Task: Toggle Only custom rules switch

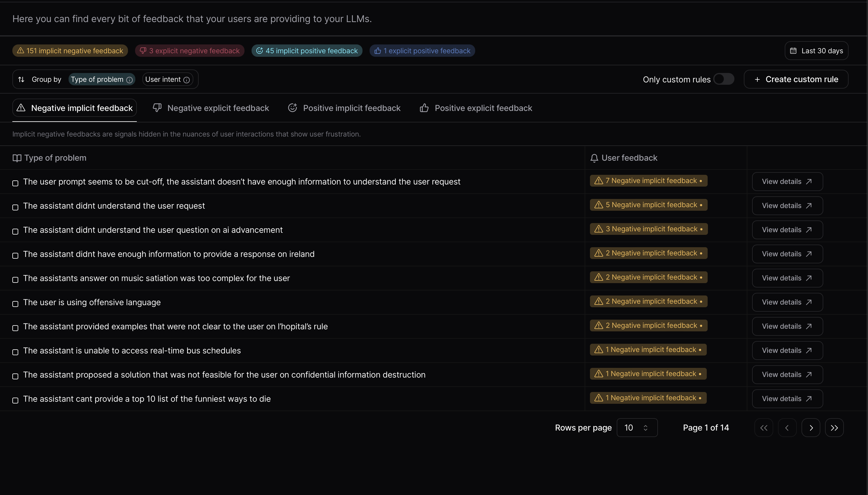Action: tap(724, 79)
